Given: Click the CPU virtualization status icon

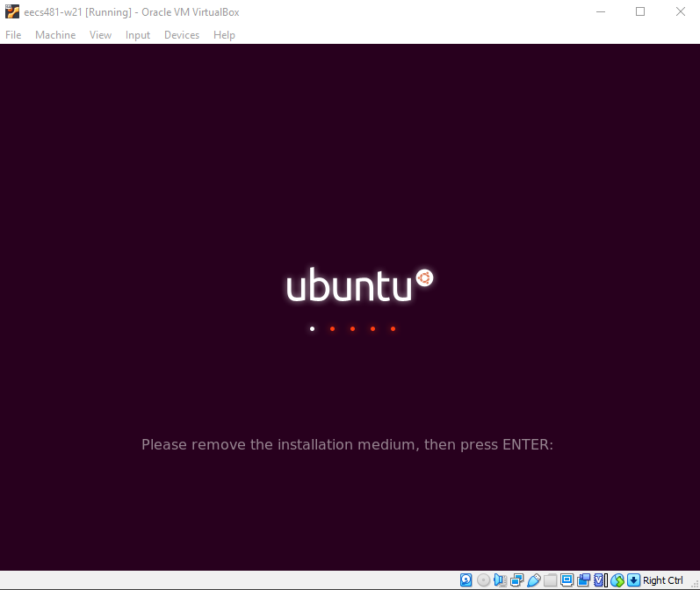Looking at the screenshot, I should 601,580.
